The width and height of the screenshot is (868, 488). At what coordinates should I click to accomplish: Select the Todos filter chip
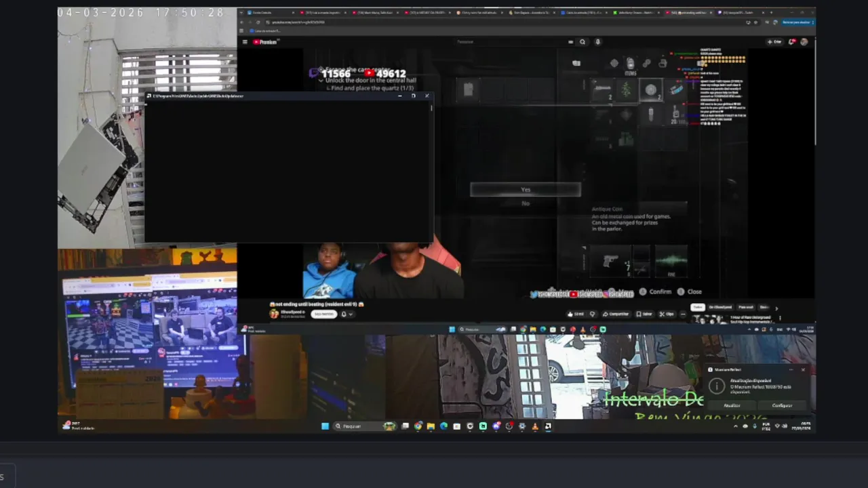coord(698,307)
